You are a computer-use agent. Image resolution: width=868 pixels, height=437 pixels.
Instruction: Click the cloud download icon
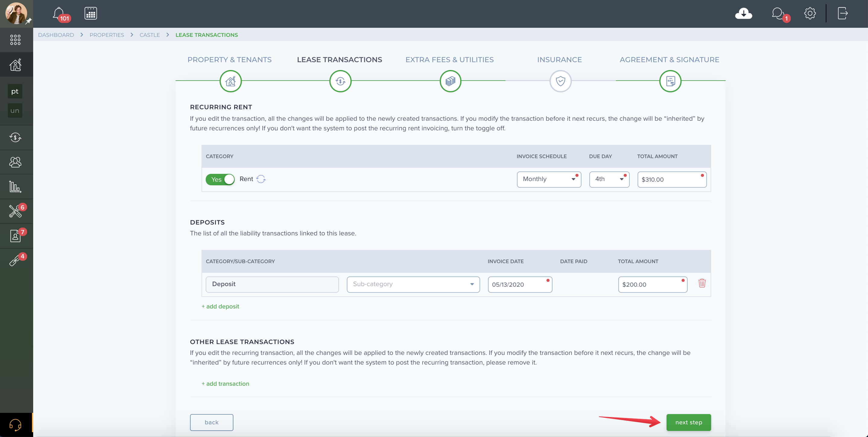click(x=743, y=14)
